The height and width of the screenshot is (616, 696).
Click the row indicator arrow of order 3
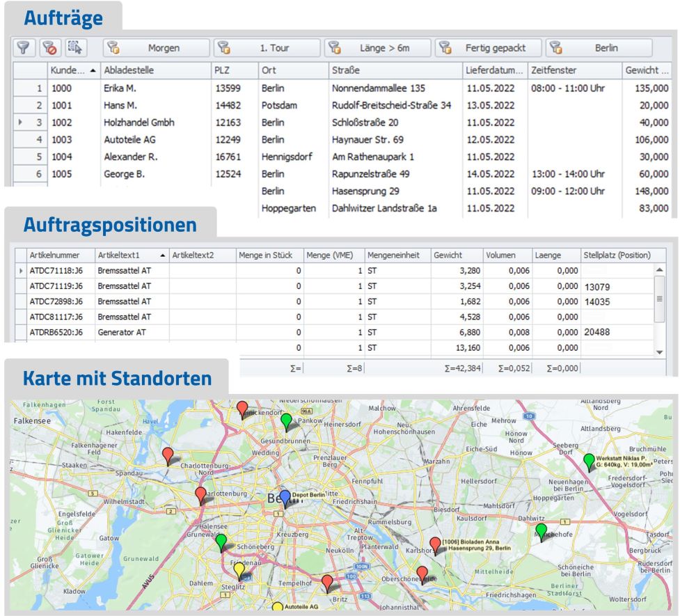click(20, 122)
